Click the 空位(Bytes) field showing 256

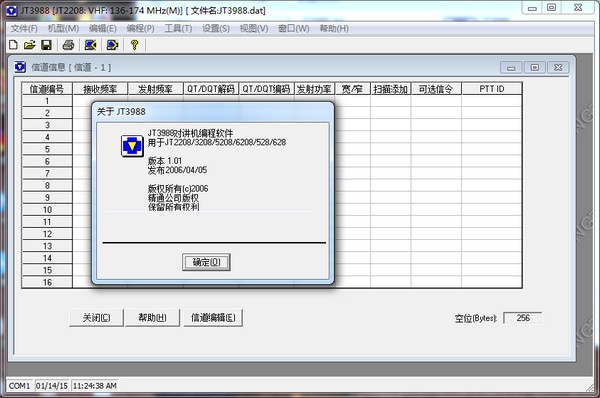click(523, 318)
